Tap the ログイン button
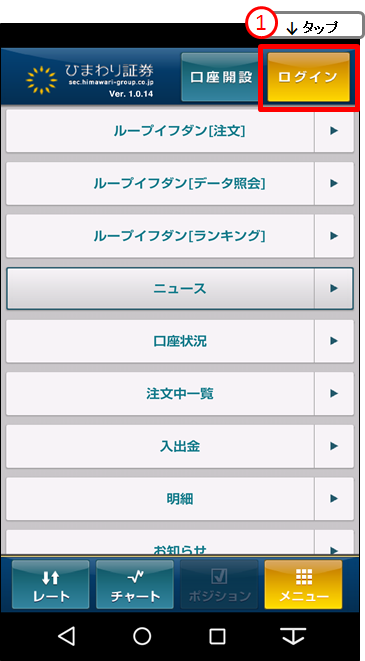 pos(309,77)
